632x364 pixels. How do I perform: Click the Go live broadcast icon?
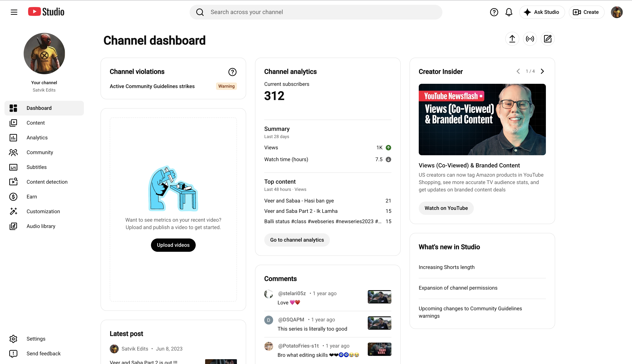click(x=530, y=39)
